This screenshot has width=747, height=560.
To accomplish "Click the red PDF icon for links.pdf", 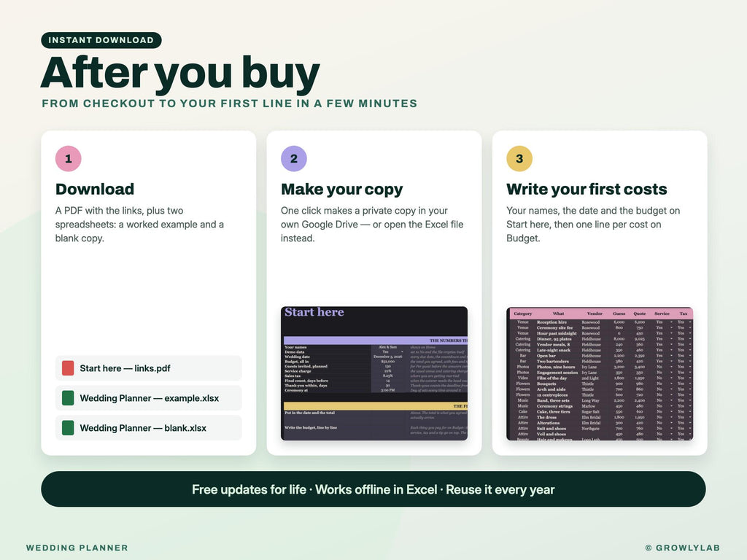I will (x=68, y=368).
